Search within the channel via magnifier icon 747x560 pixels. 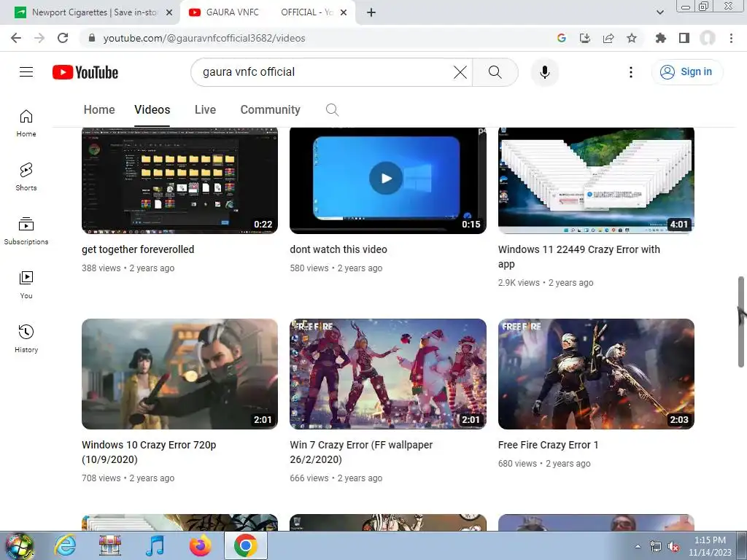(x=332, y=110)
